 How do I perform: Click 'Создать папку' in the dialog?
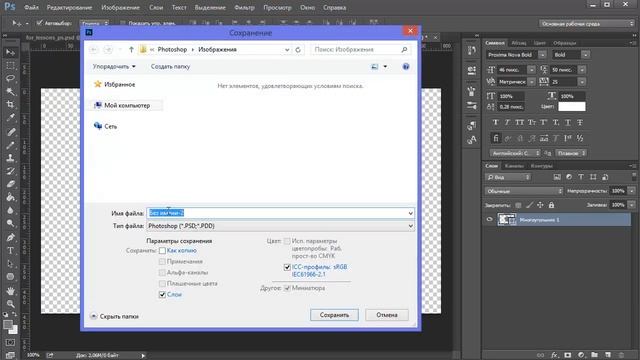(170, 67)
